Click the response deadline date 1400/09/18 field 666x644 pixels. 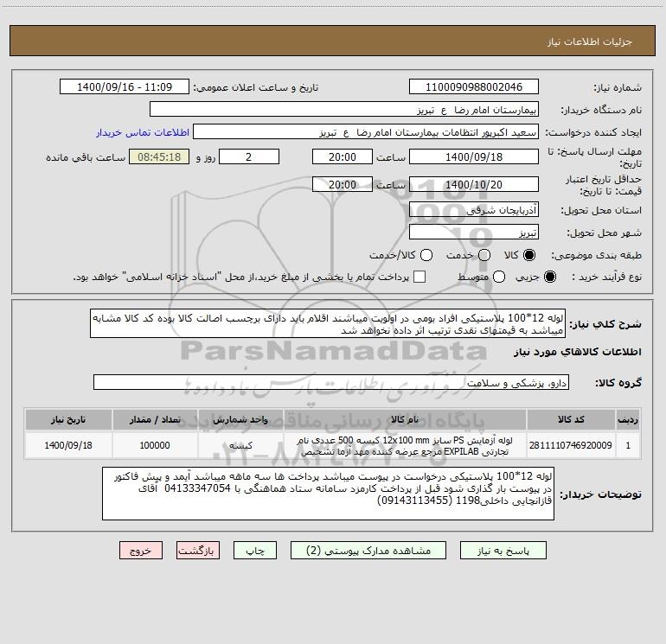click(474, 156)
